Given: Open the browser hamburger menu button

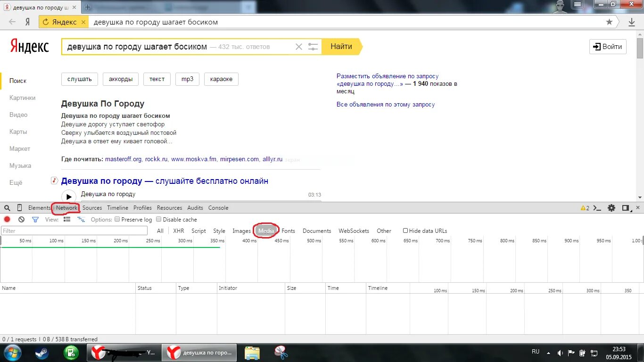Looking at the screenshot, I should coord(578,4).
